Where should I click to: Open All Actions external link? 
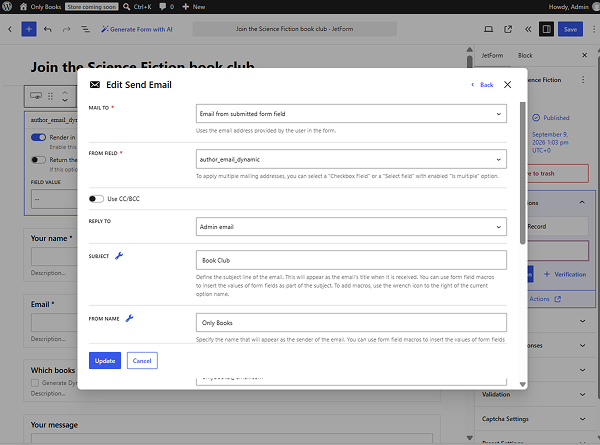tap(545, 299)
